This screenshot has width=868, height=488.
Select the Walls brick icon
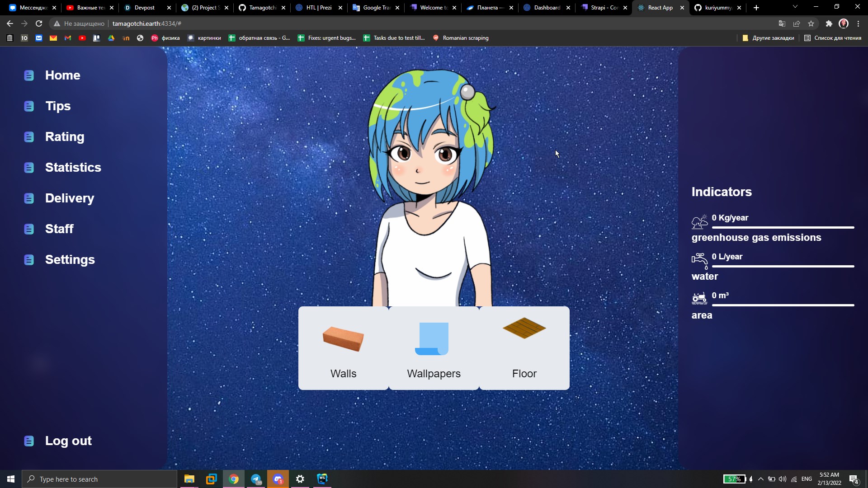(343, 339)
